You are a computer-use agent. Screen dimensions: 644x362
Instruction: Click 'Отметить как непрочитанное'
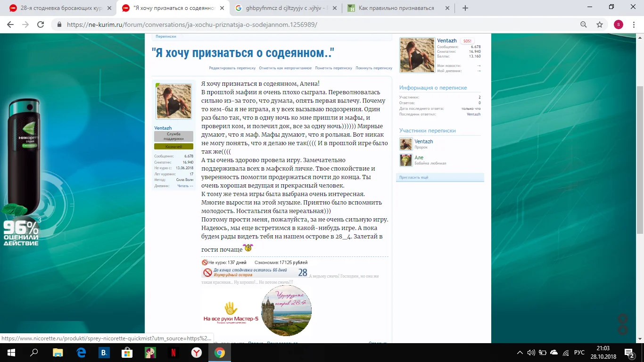click(285, 68)
